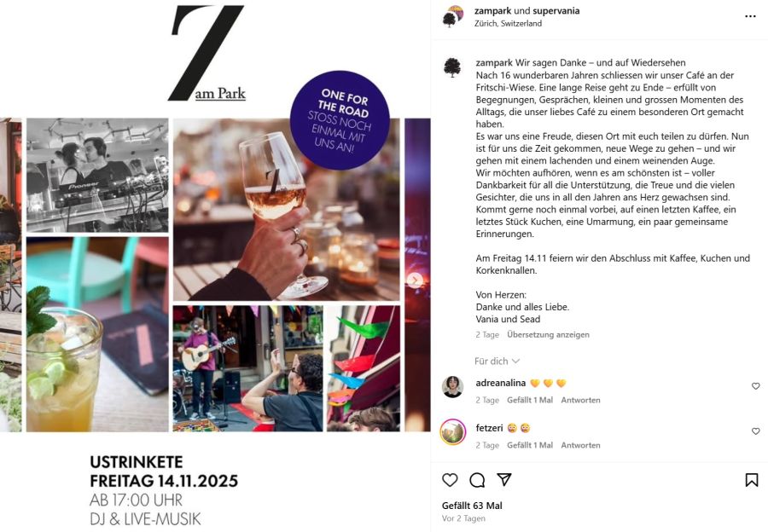The image size is (768, 532).
Task: Open the Zürich, Switzerland location link
Action: click(x=508, y=24)
